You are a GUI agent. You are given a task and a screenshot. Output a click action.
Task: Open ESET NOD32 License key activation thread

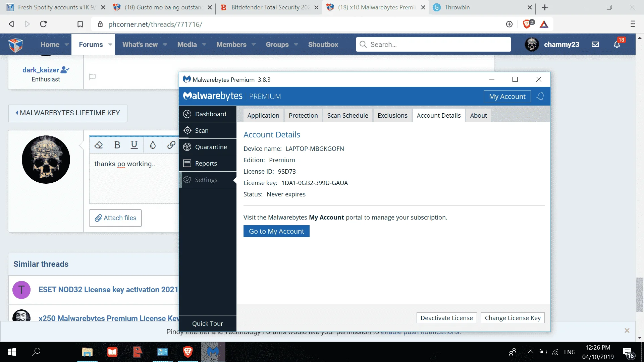click(108, 290)
